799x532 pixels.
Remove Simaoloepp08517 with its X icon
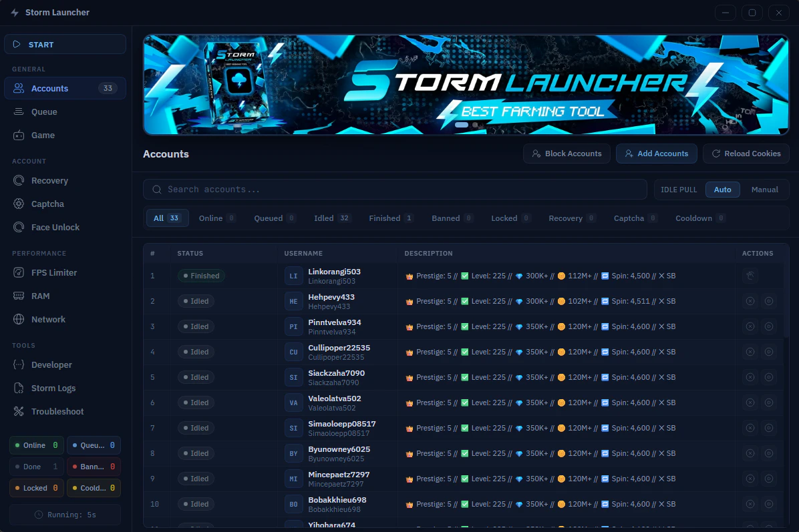(x=750, y=428)
